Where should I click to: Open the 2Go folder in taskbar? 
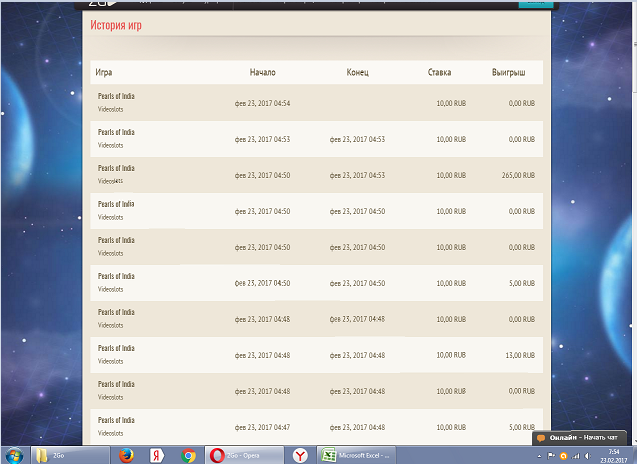(x=70, y=455)
